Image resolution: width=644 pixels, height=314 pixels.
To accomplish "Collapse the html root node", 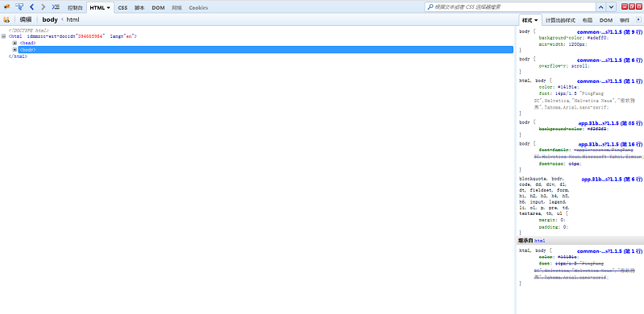I will click(x=4, y=36).
